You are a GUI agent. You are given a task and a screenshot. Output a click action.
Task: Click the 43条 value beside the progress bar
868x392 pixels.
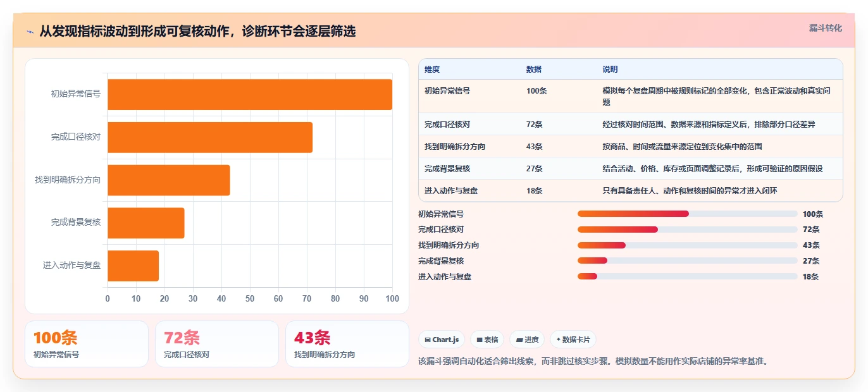pyautogui.click(x=811, y=245)
